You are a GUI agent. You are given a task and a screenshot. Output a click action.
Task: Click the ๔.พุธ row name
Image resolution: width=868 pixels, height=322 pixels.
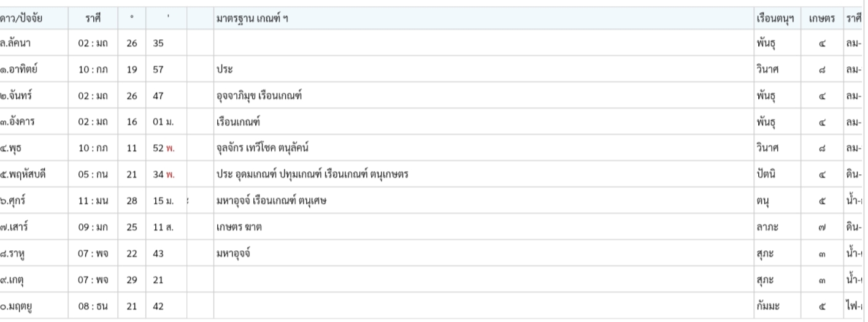click(10, 147)
